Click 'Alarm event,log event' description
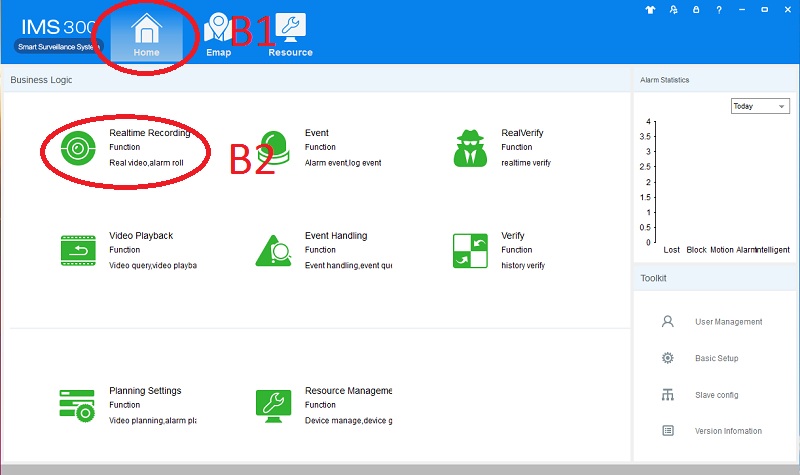 [343, 163]
